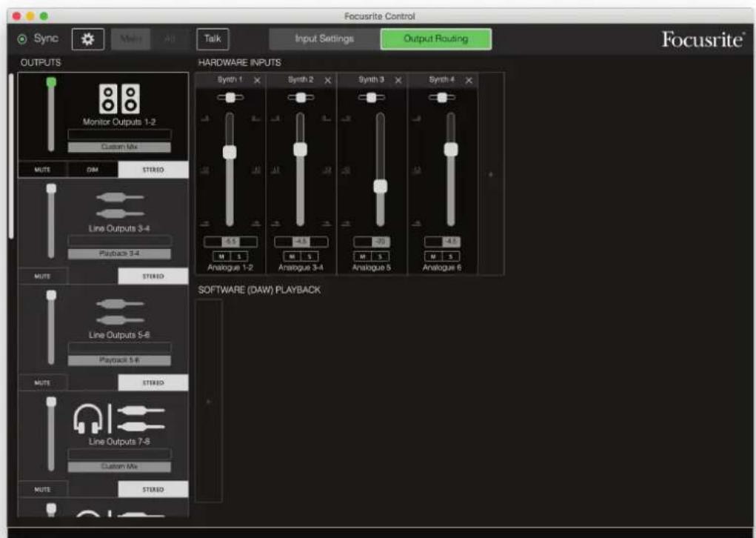Remove the Synth 1 channel with X
The image size is (756, 538).
tap(257, 80)
